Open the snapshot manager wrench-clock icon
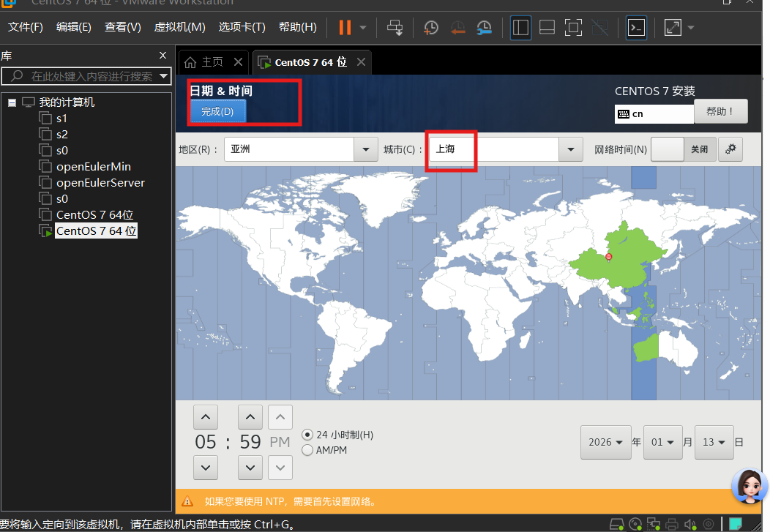The width and height of the screenshot is (770, 532). pyautogui.click(x=485, y=28)
